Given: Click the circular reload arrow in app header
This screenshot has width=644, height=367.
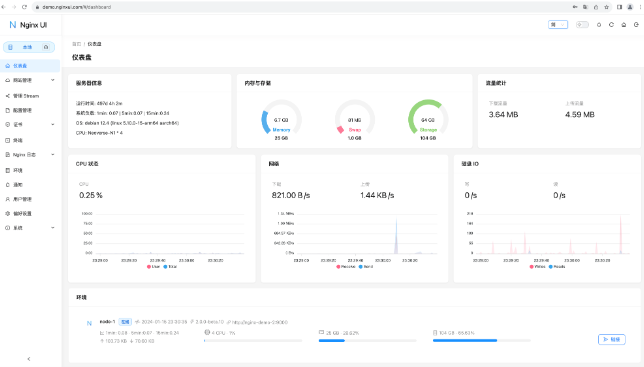Looking at the screenshot, I should pyautogui.click(x=611, y=25).
